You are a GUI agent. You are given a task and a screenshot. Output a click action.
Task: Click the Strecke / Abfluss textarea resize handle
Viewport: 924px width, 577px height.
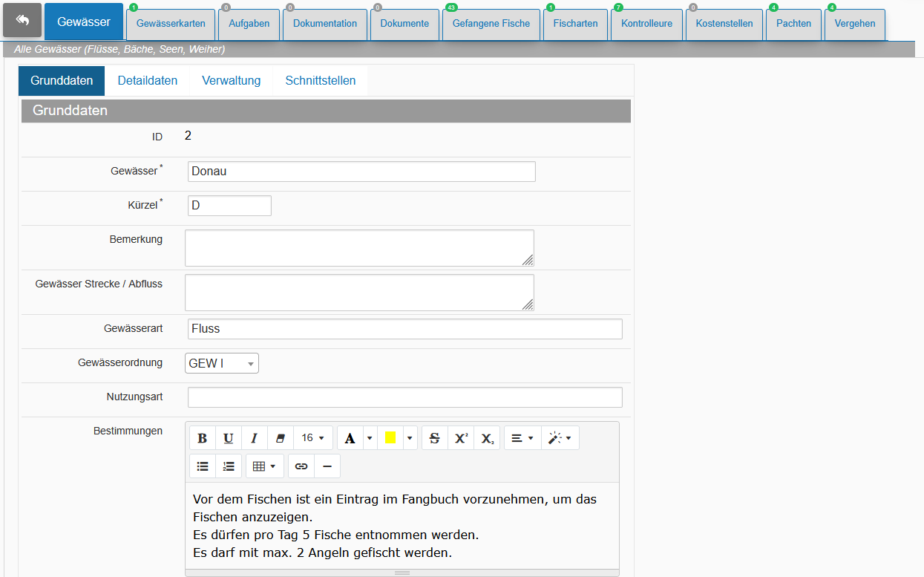[x=528, y=304]
